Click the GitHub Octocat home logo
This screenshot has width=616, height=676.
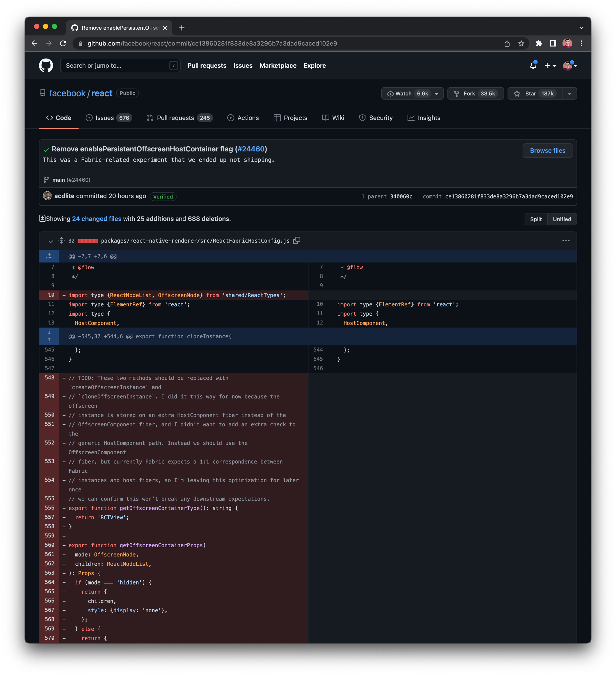click(x=46, y=66)
